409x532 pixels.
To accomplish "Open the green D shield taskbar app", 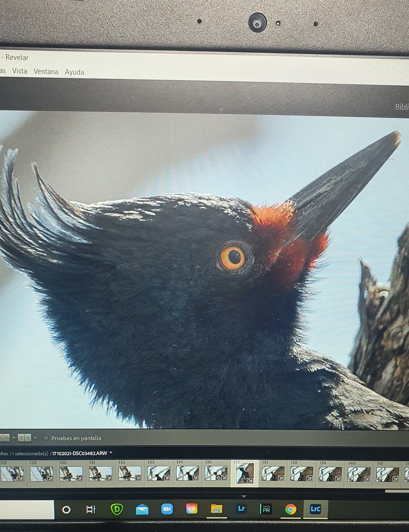I will (117, 509).
